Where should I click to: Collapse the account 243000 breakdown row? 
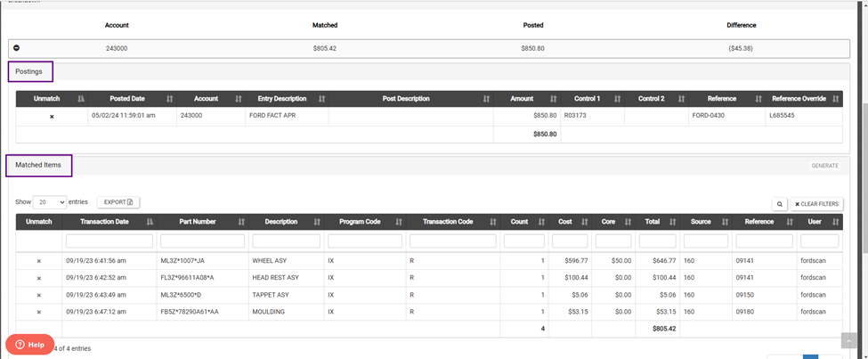[x=16, y=48]
